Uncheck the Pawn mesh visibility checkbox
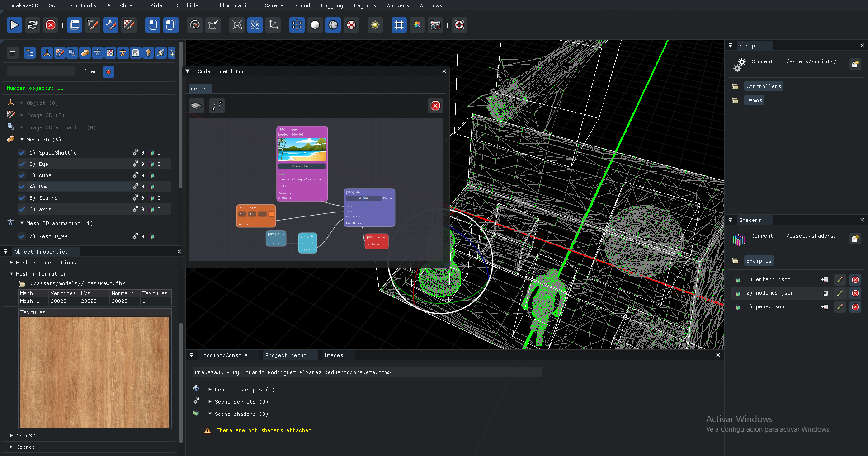Viewport: 868px width, 456px height. coord(21,186)
